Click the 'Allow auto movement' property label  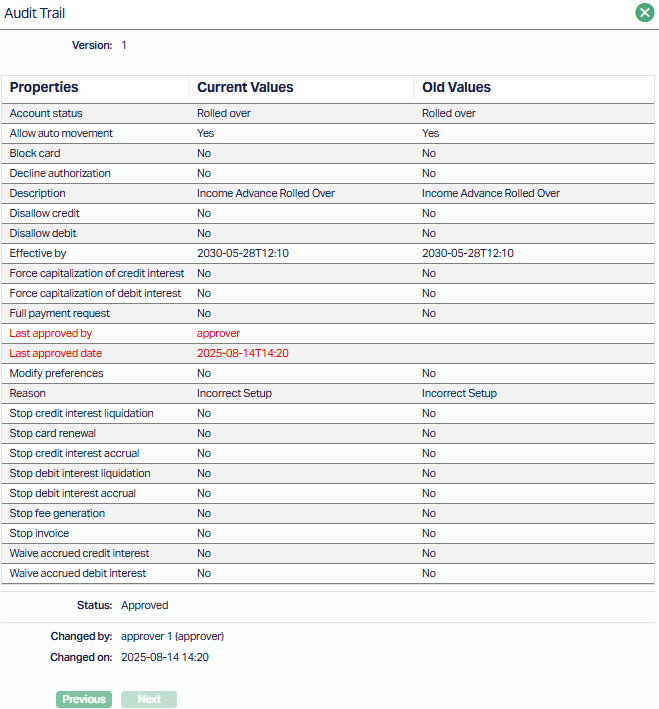[x=61, y=133]
